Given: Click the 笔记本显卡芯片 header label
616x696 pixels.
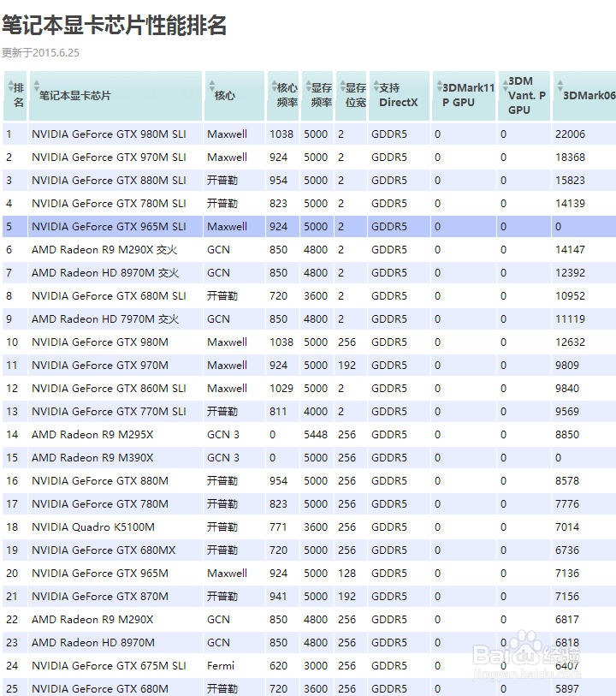Looking at the screenshot, I should point(75,95).
